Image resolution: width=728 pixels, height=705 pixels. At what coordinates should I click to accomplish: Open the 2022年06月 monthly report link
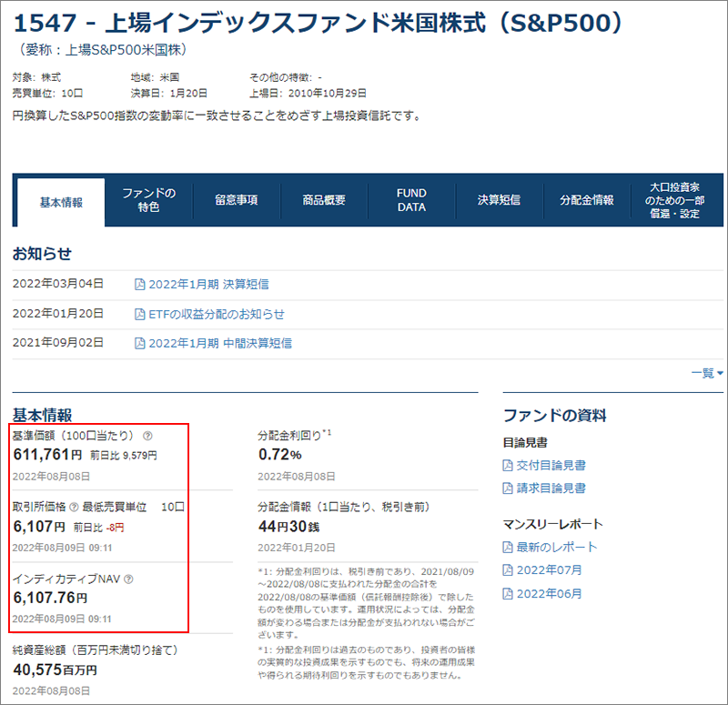pyautogui.click(x=550, y=594)
